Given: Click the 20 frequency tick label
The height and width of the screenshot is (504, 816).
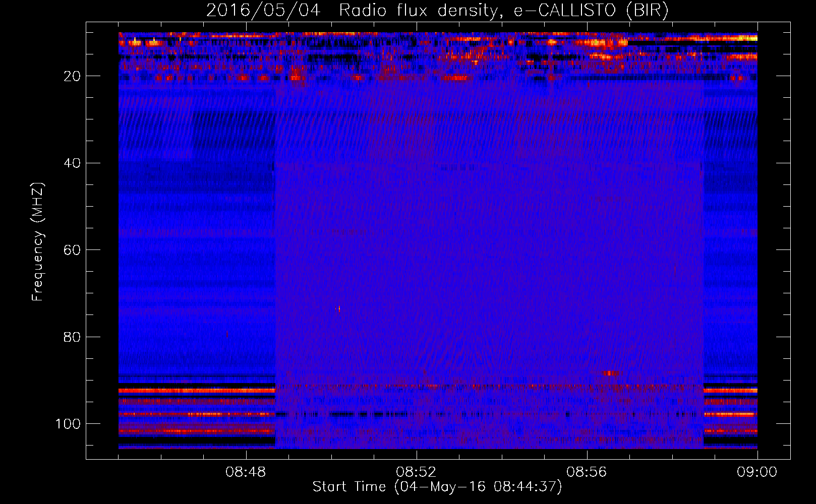Looking at the screenshot, I should (x=73, y=76).
